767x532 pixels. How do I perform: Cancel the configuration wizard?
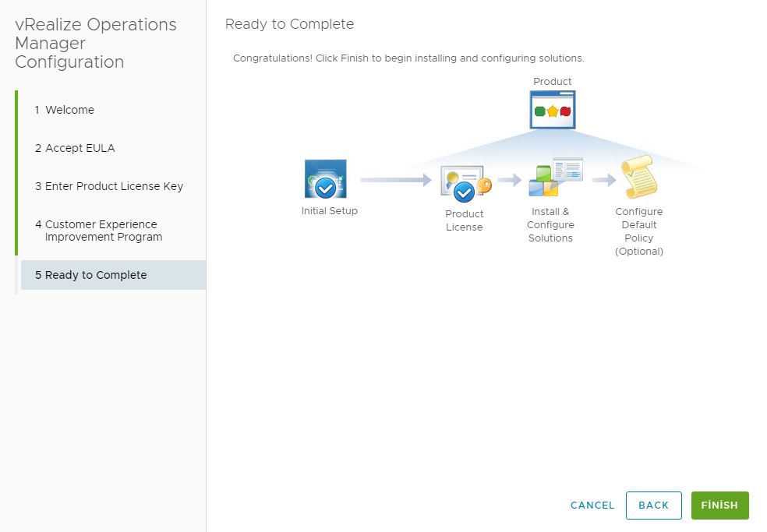point(592,505)
